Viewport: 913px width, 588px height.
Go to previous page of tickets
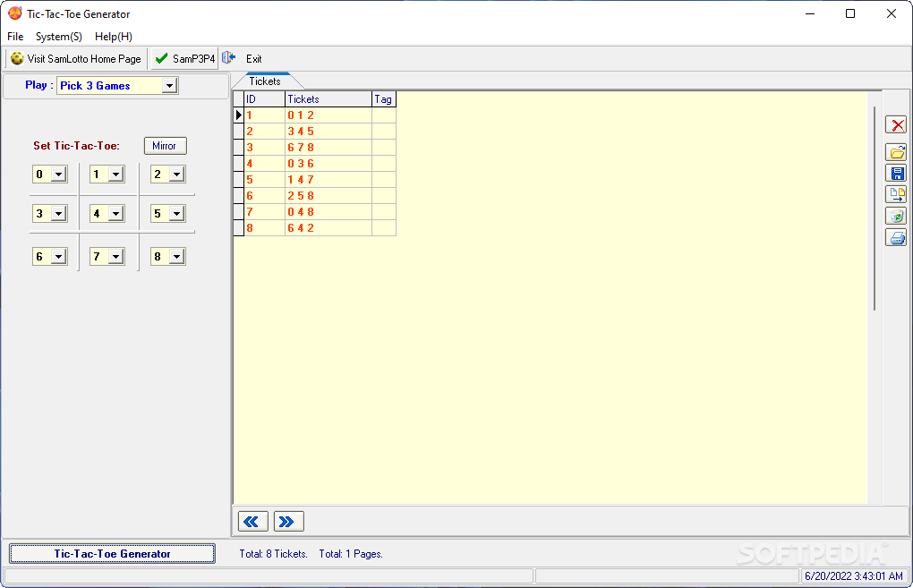[252, 522]
